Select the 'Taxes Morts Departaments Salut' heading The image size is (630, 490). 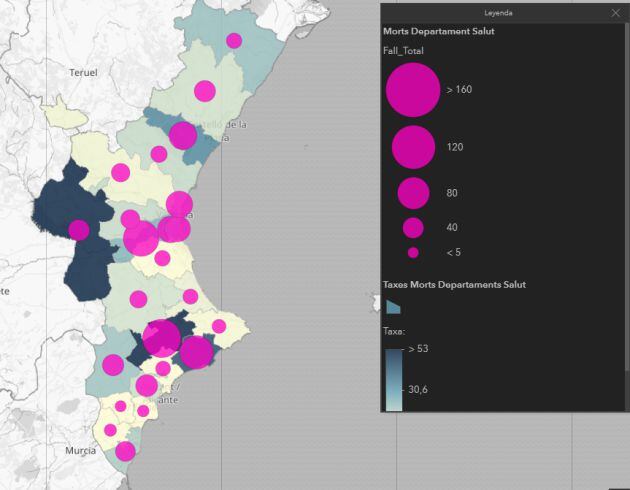tap(454, 285)
